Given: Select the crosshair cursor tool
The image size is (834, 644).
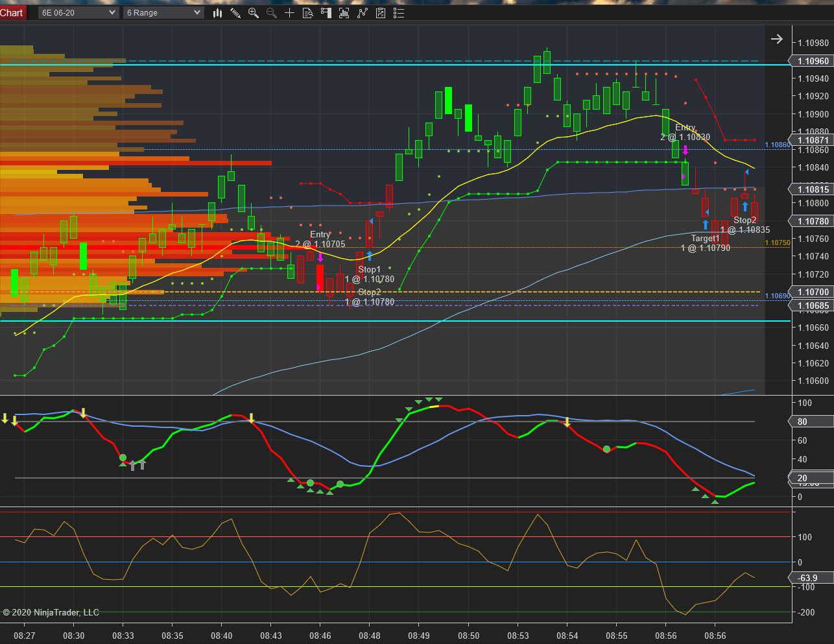Looking at the screenshot, I should click(290, 12).
